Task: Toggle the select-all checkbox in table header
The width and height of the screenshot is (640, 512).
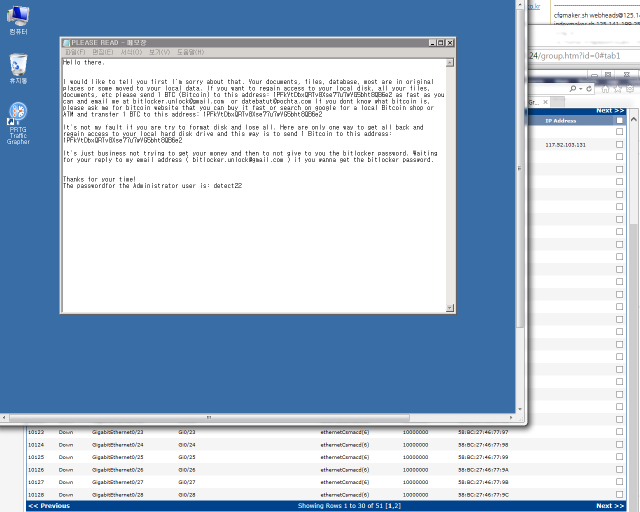Action: 620,121
